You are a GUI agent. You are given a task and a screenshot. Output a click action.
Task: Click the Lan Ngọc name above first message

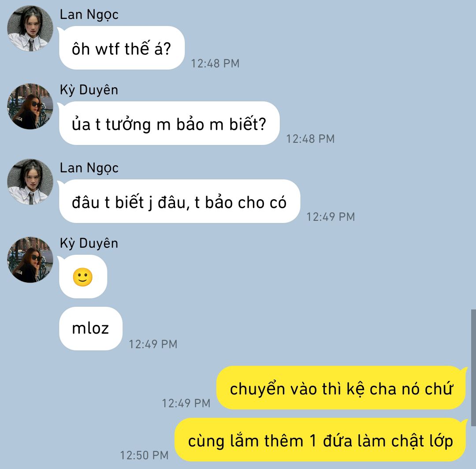[89, 15]
